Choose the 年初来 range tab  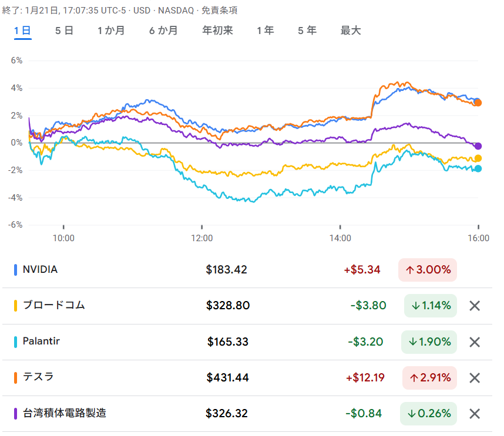click(217, 31)
